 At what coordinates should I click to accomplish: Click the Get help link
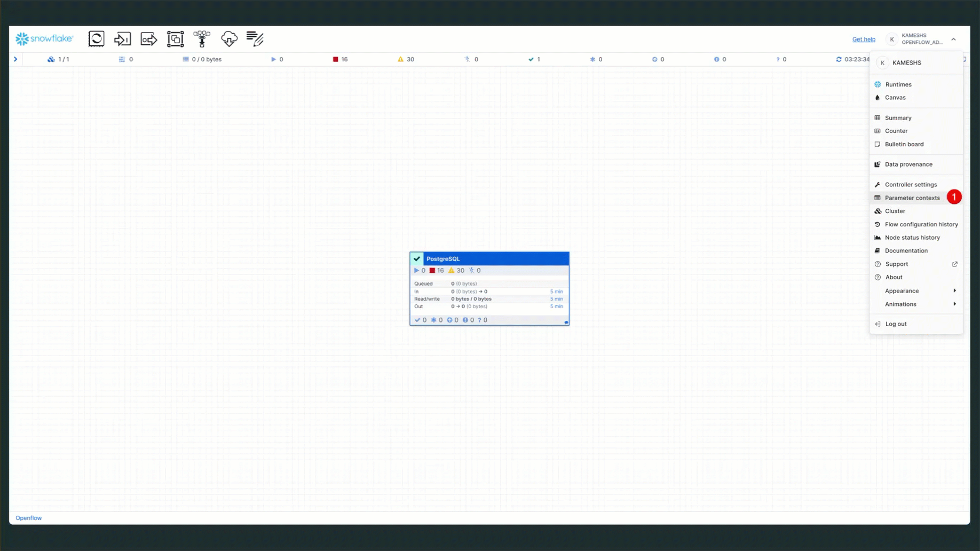(x=863, y=40)
